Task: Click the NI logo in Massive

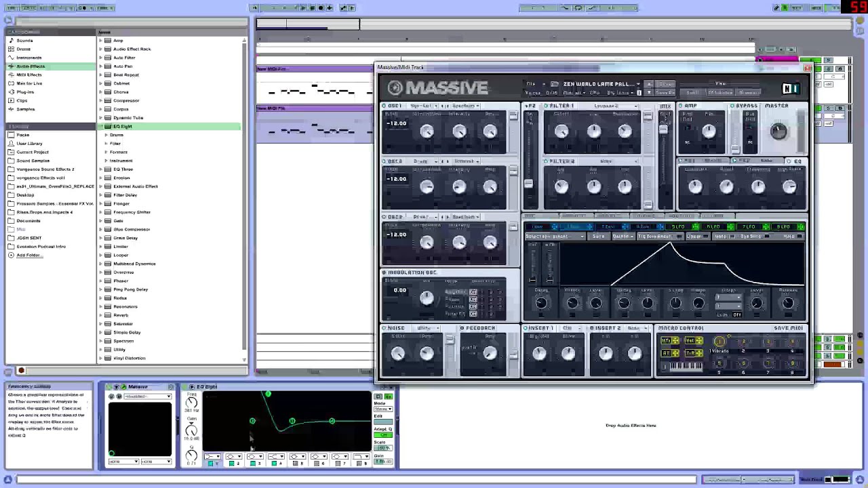Action: [x=791, y=88]
